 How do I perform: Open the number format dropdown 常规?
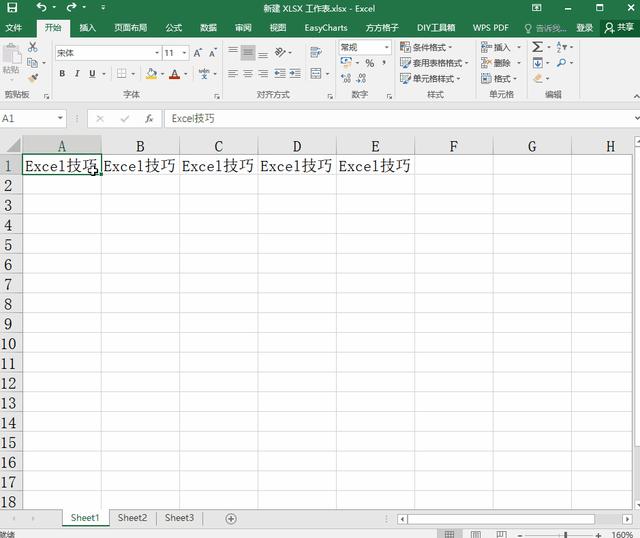tap(387, 47)
